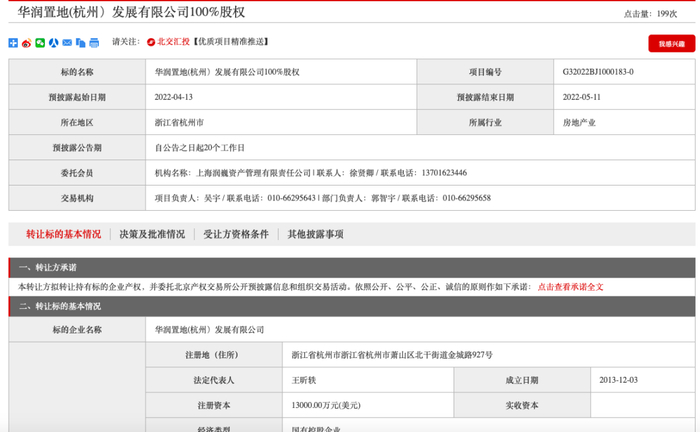
Task: Select click count 点击量: 199次
Action: tap(650, 14)
